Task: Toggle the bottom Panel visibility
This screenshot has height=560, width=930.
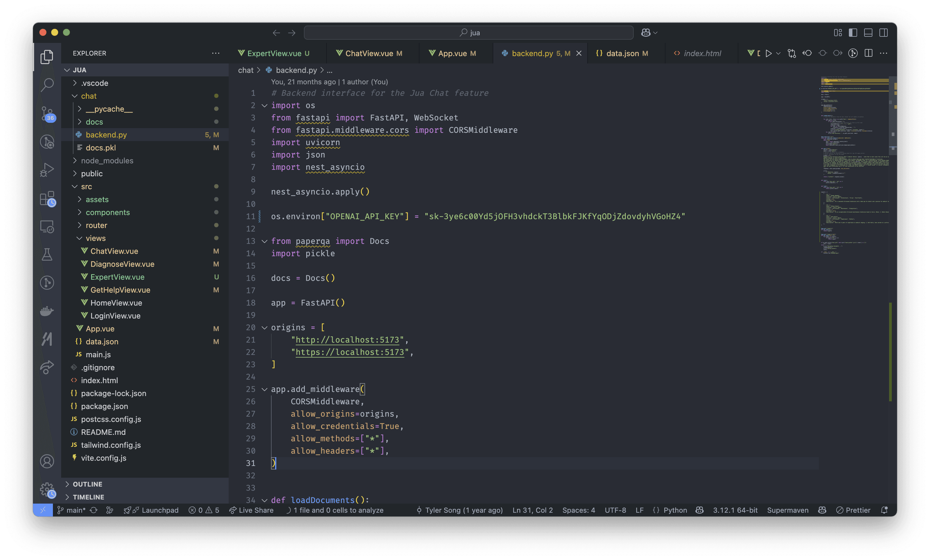Action: click(x=868, y=33)
